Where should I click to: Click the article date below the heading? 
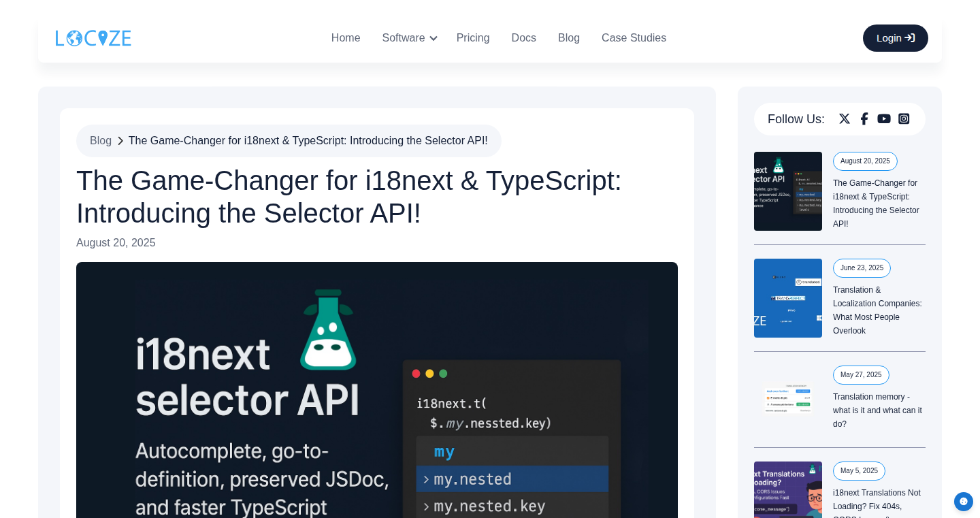[x=116, y=243]
